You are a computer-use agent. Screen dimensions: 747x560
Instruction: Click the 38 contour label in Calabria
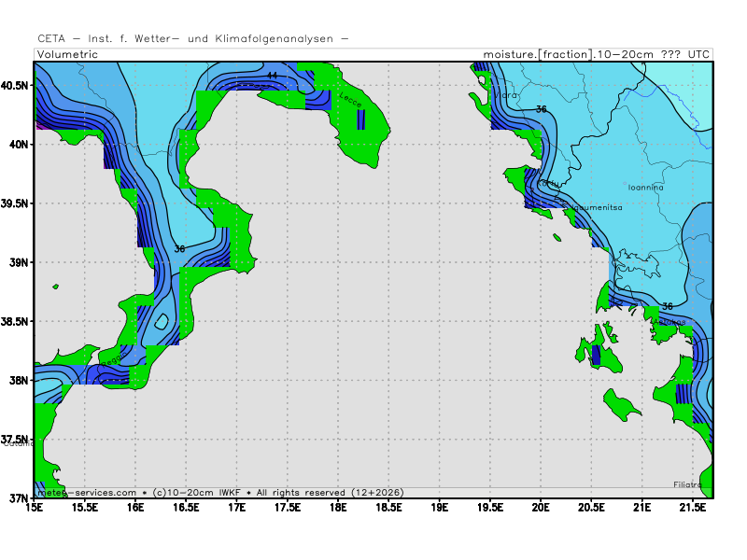click(179, 249)
